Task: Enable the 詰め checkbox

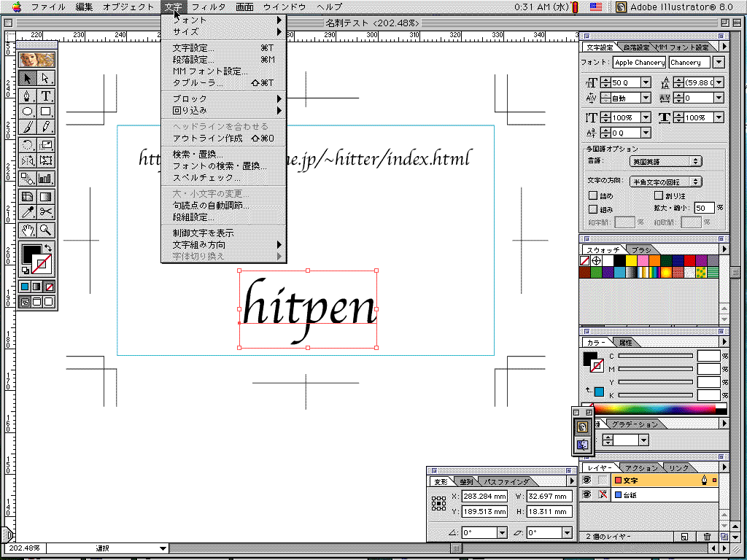Action: (593, 195)
